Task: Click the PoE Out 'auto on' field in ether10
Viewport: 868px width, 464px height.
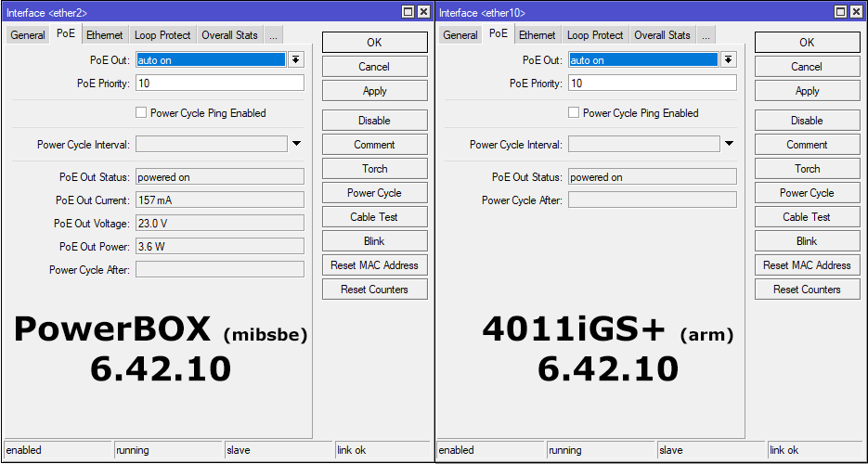Action: coord(643,60)
